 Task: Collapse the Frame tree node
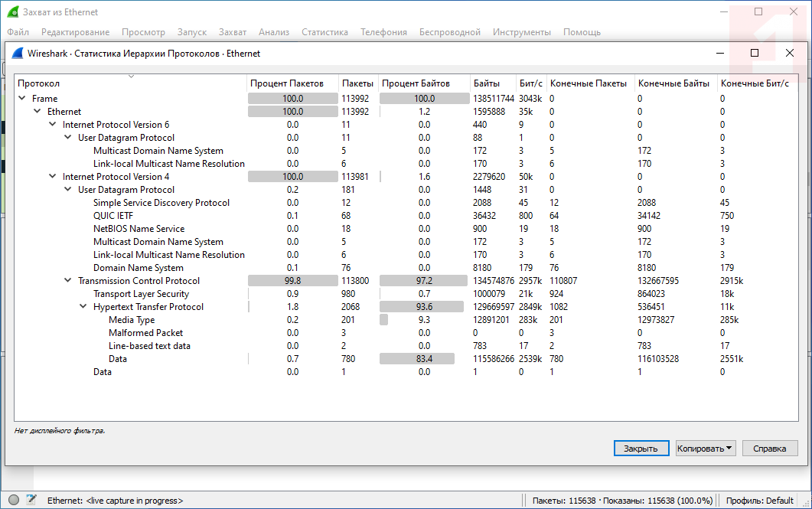(x=21, y=98)
